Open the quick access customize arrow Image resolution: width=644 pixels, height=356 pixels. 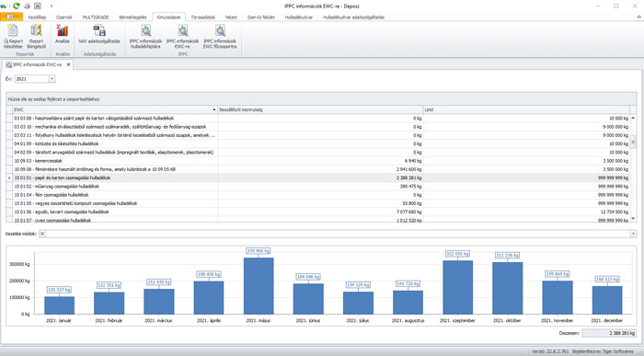coord(52,6)
